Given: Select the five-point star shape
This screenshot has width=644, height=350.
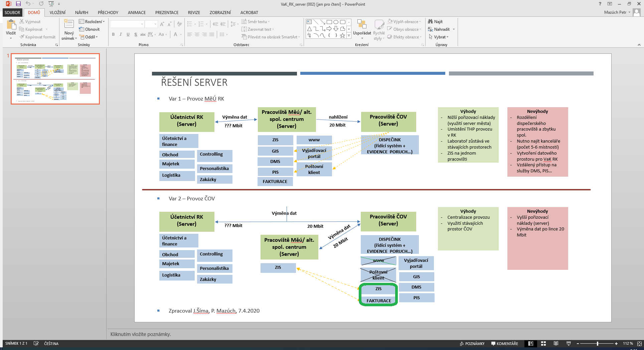Looking at the screenshot, I should [343, 35].
